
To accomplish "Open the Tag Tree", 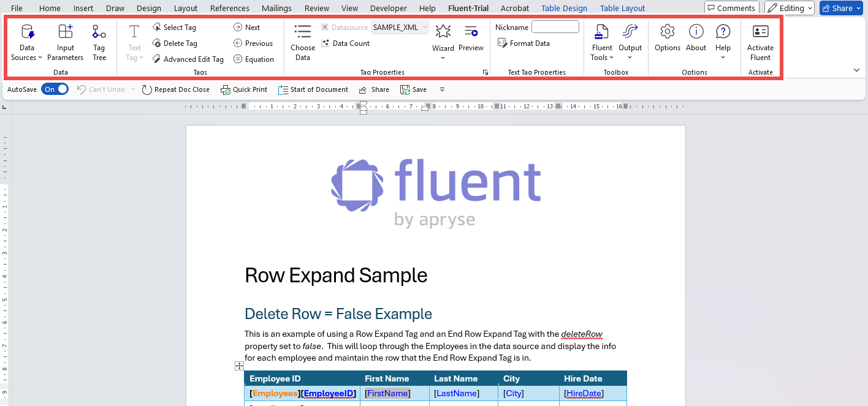I will (x=99, y=42).
